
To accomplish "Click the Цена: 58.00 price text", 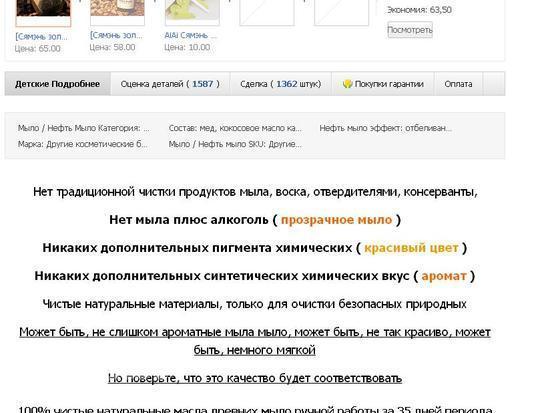I will [112, 47].
